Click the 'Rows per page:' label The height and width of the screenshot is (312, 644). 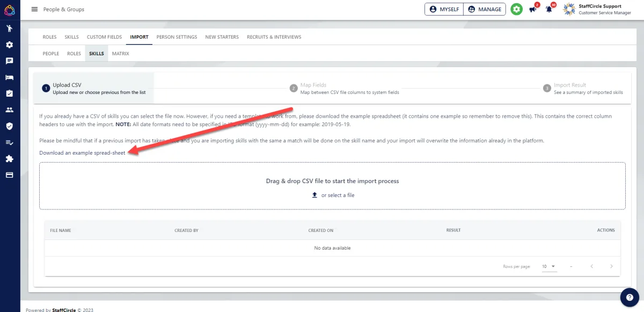(x=517, y=266)
